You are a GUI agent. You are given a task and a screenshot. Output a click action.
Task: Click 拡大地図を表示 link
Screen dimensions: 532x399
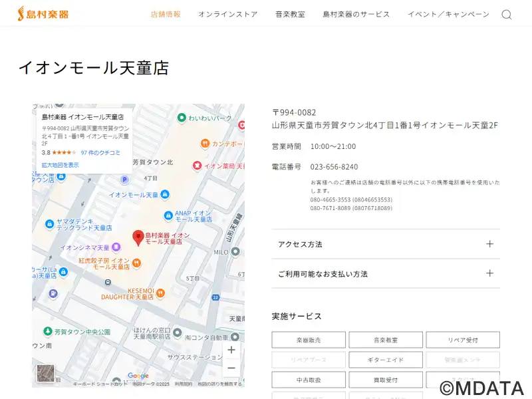[x=60, y=165]
